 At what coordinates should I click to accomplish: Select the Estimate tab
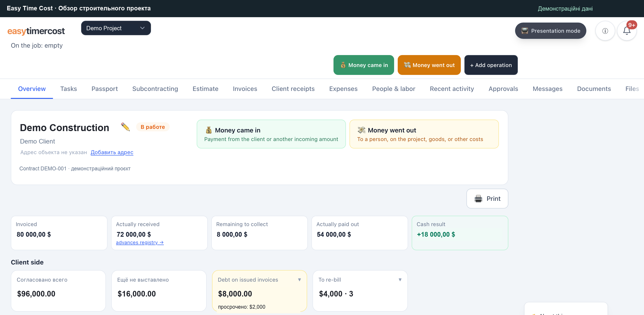click(205, 89)
